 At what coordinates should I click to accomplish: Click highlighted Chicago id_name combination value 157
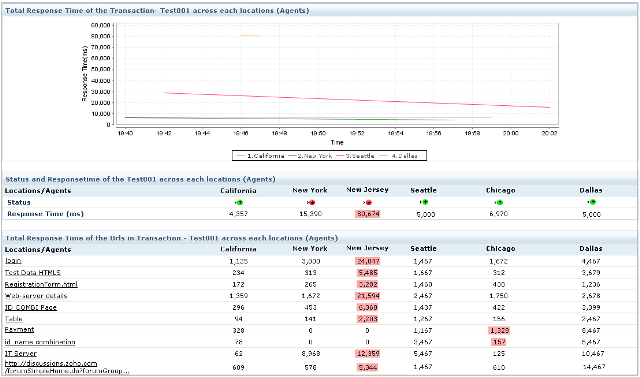pyautogui.click(x=498, y=342)
